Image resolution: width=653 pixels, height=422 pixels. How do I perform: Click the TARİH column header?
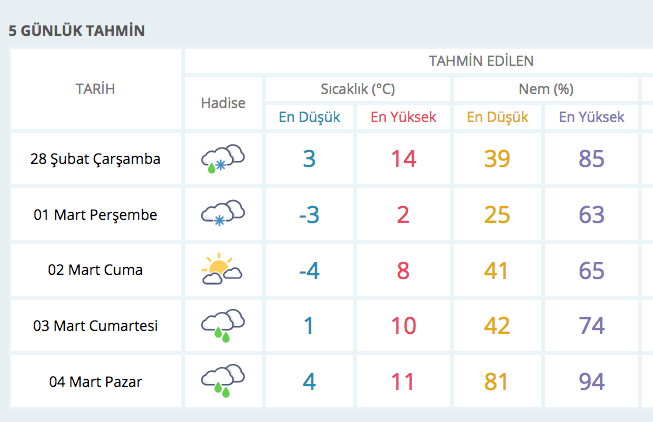tap(96, 89)
